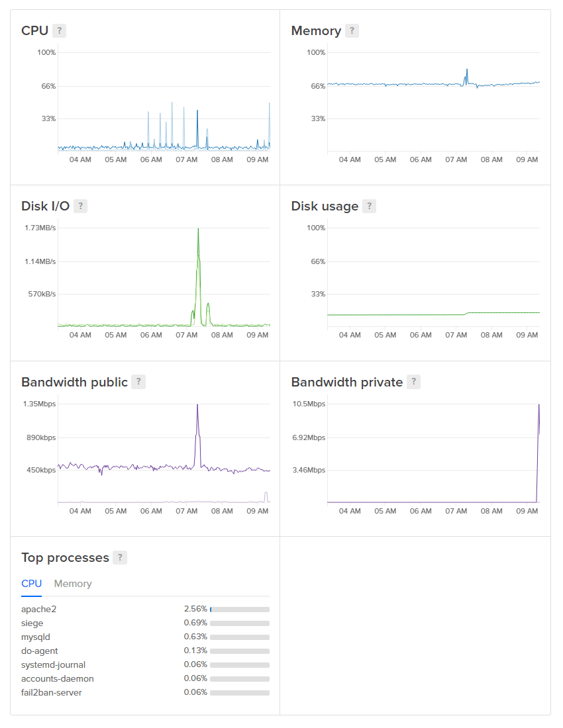Open the Top processes help tooltip
This screenshot has height=728, width=563.
coord(120,557)
